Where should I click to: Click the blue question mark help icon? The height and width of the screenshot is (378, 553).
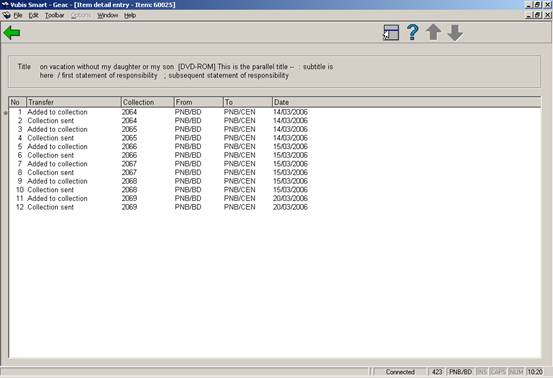tap(412, 32)
